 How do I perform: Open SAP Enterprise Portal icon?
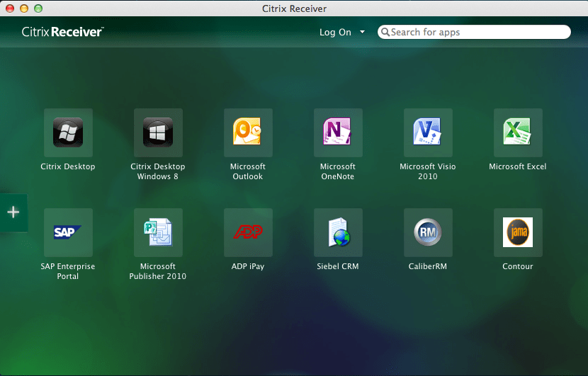point(68,232)
